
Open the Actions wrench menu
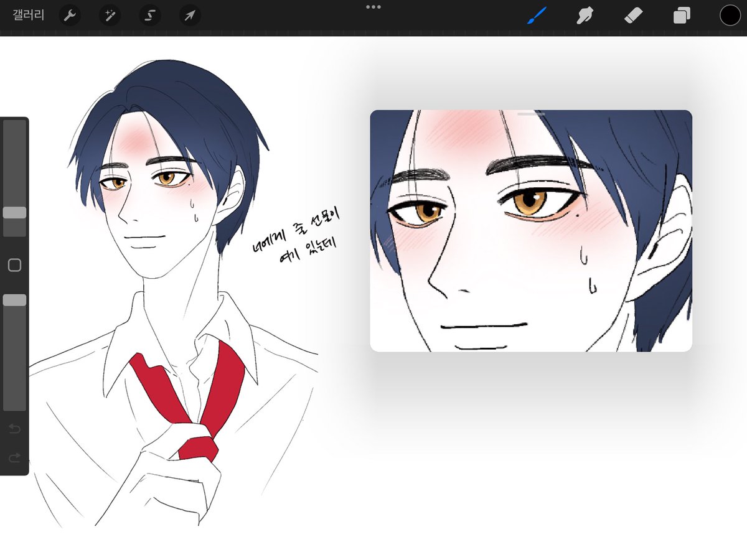pos(70,16)
